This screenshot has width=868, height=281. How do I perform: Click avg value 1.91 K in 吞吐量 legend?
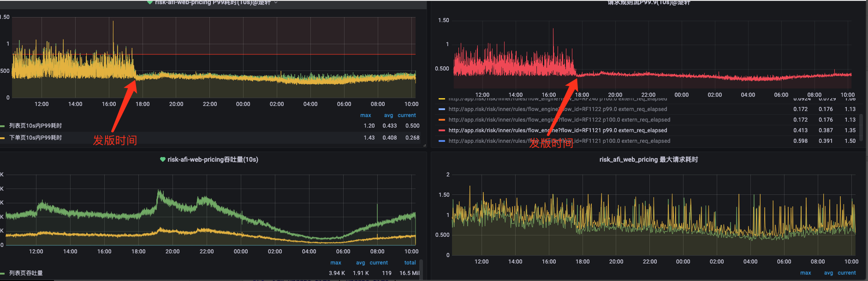tap(361, 273)
